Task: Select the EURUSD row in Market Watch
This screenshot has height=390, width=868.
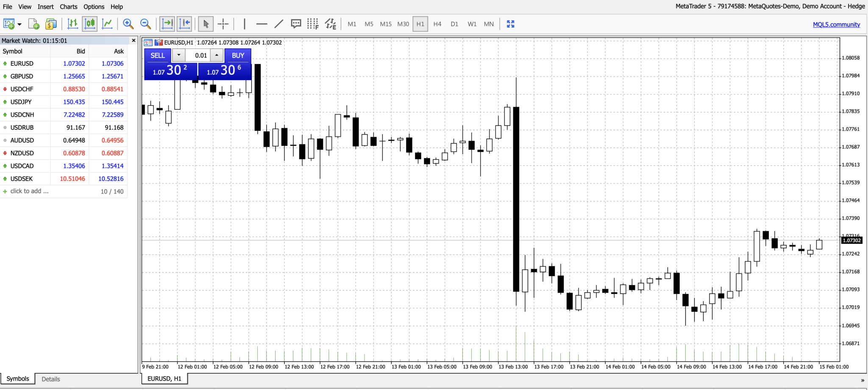Action: coord(64,64)
